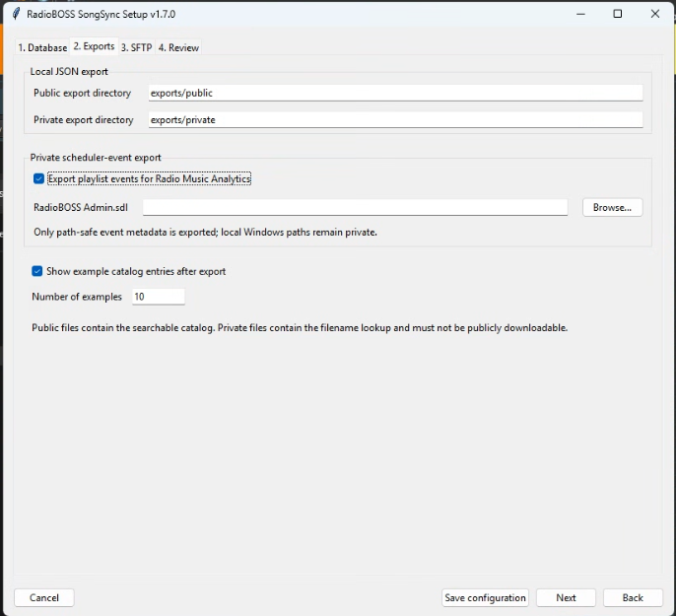Click Save configuration button

click(x=485, y=597)
